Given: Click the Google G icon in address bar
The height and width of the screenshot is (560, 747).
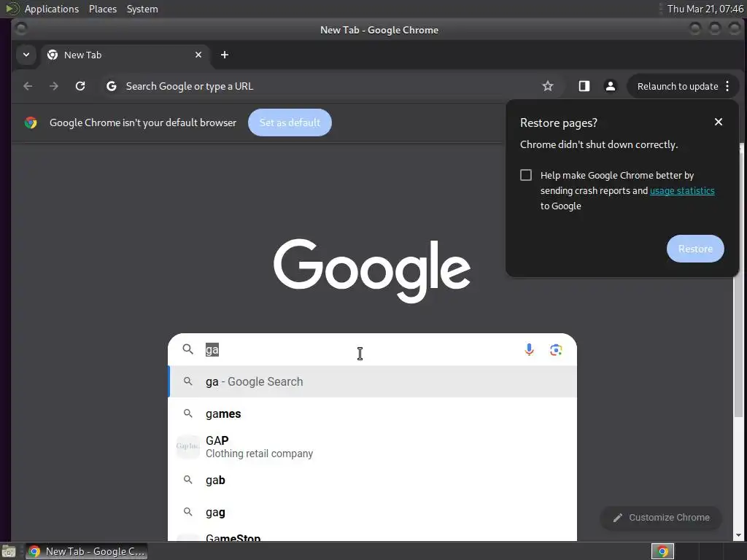Looking at the screenshot, I should [x=112, y=86].
